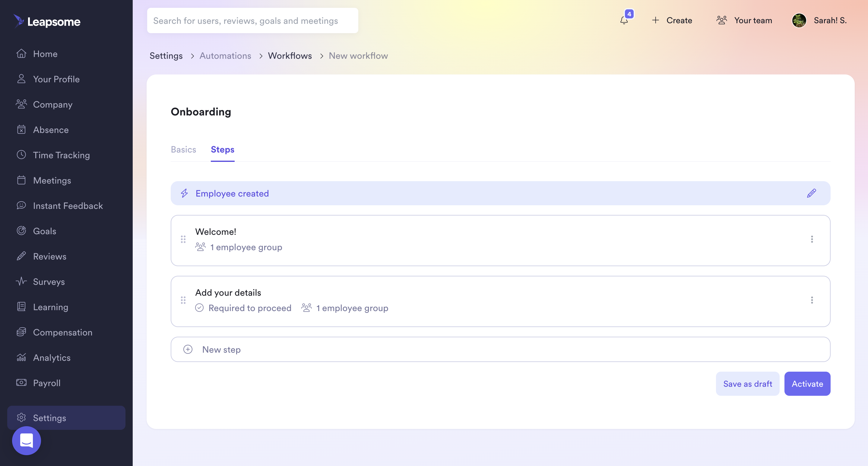Click Sarah's profile avatar
The image size is (868, 466).
pyautogui.click(x=799, y=20)
